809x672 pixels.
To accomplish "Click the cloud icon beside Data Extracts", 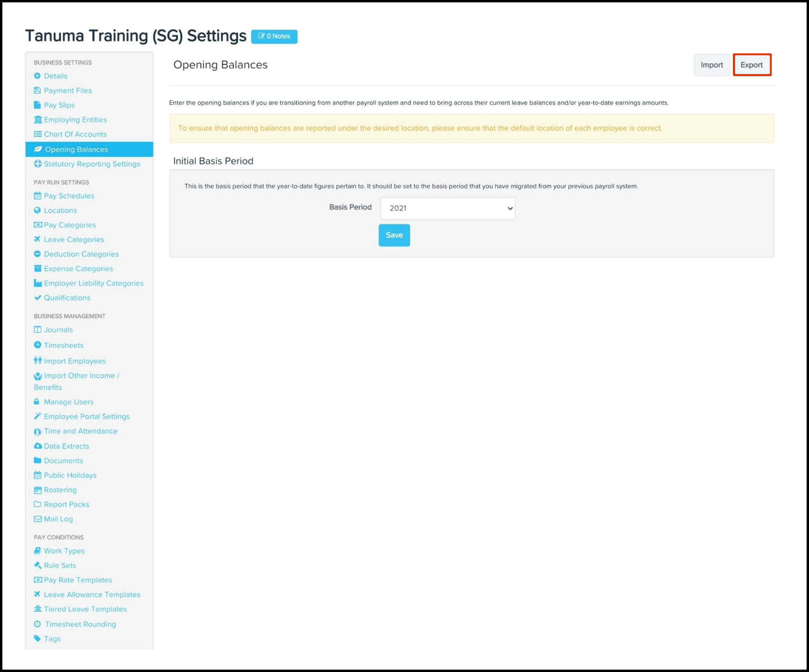I will click(38, 446).
